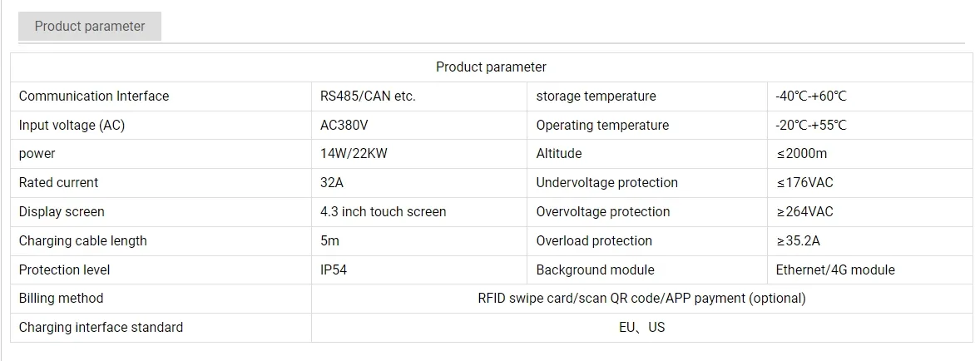Select the RFID swipe card billing method text
The height and width of the screenshot is (361, 980).
coord(641,299)
